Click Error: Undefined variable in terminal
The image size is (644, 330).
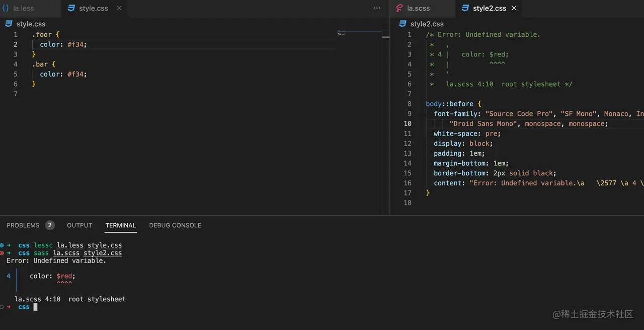[x=56, y=261]
